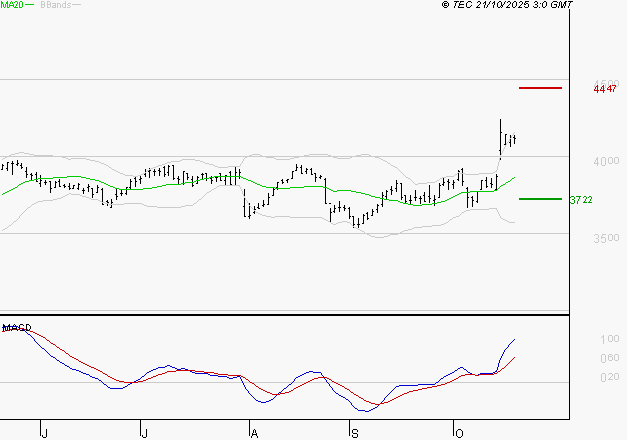Click the first J month marker

[44, 433]
